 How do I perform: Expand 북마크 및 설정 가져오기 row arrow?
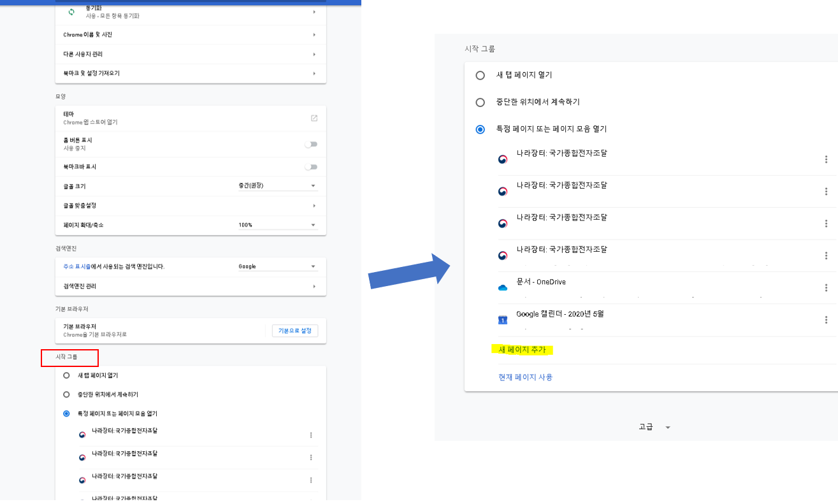coord(314,73)
